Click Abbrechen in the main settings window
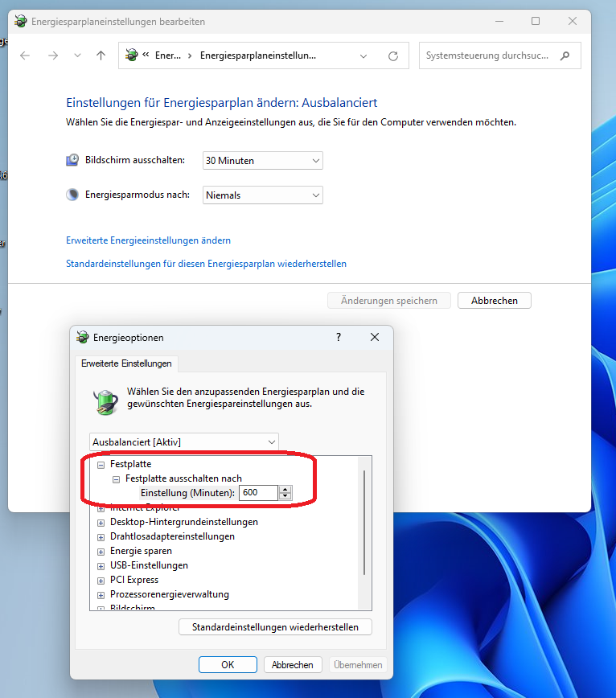The width and height of the screenshot is (616, 698). tap(495, 301)
